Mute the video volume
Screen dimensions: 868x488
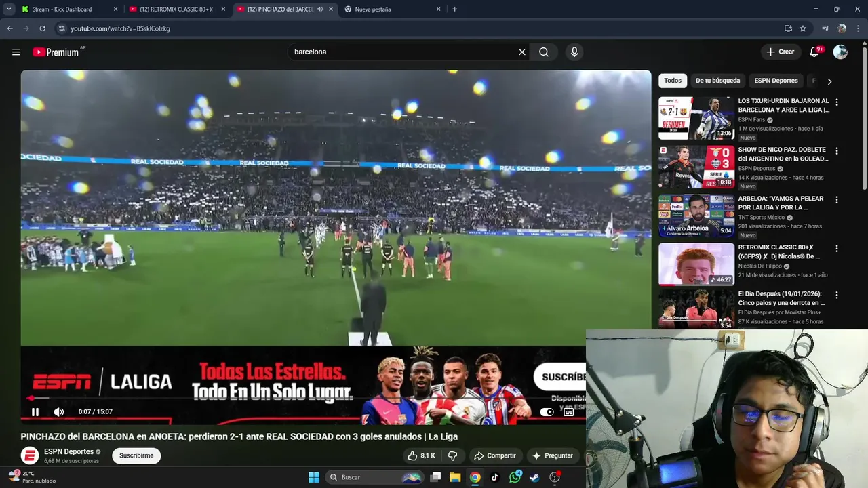click(59, 411)
